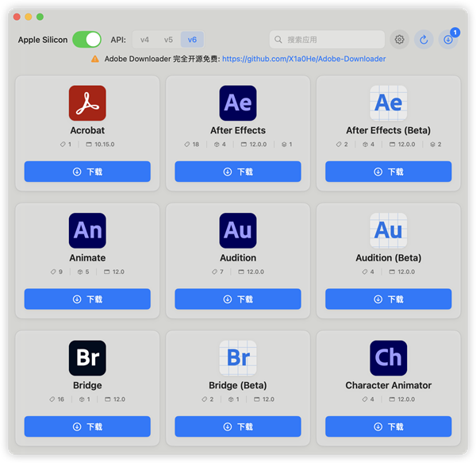Image resolution: width=476 pixels, height=463 pixels.
Task: Click the Audition app icon
Action: [x=238, y=231]
